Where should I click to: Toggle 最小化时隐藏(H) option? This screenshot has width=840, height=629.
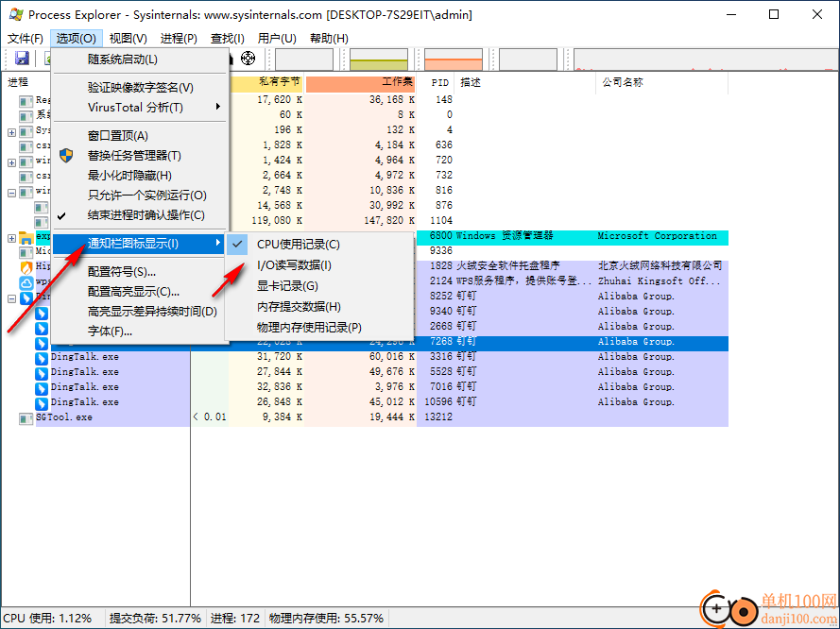[140, 176]
